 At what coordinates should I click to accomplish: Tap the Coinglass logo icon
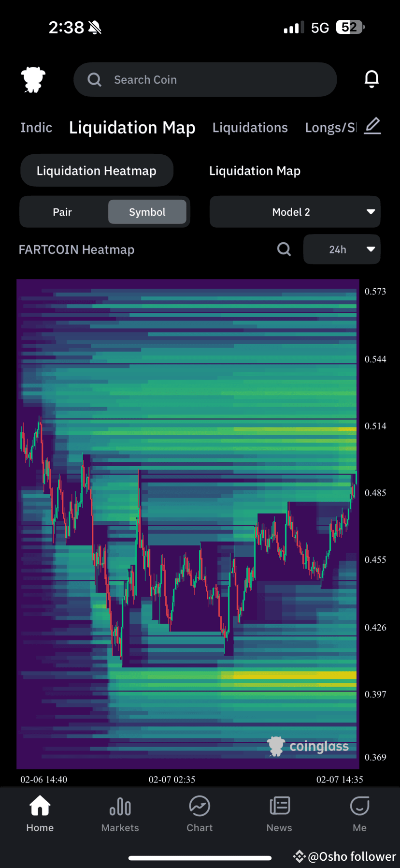pyautogui.click(x=33, y=79)
